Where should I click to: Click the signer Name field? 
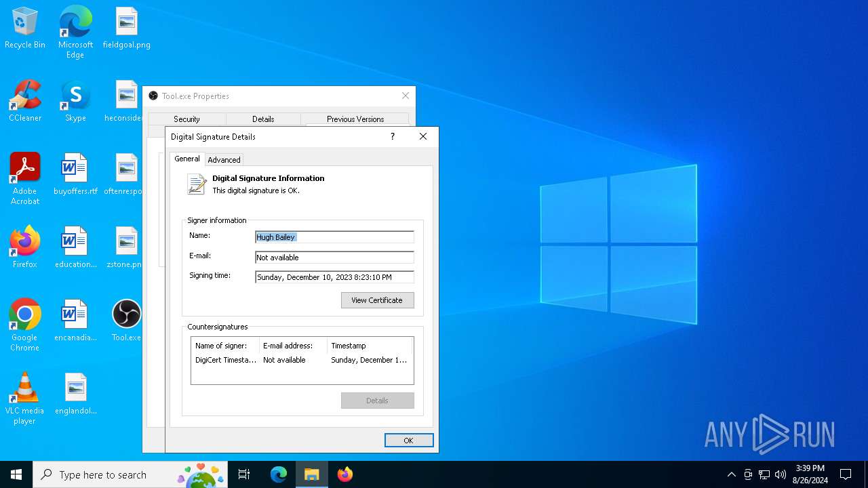coord(334,237)
